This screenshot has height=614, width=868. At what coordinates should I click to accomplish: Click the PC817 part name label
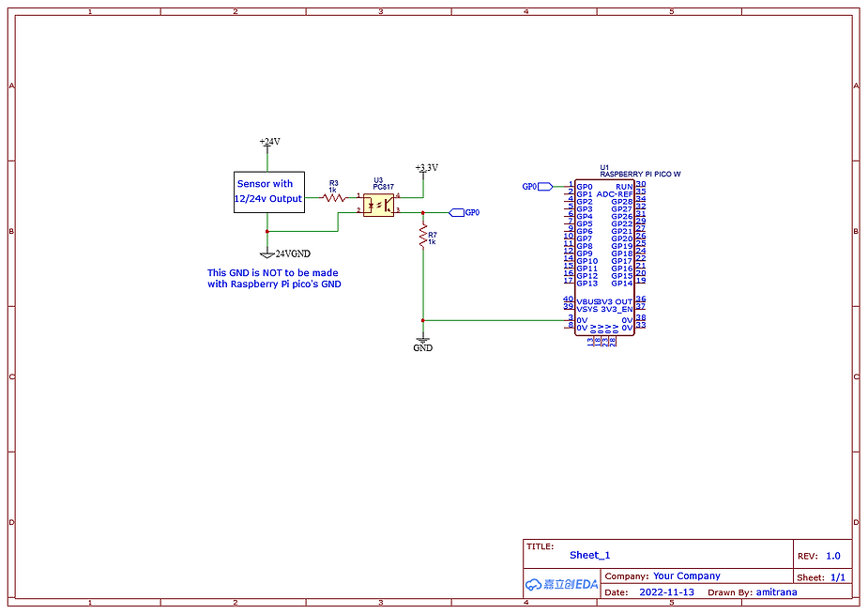(383, 187)
